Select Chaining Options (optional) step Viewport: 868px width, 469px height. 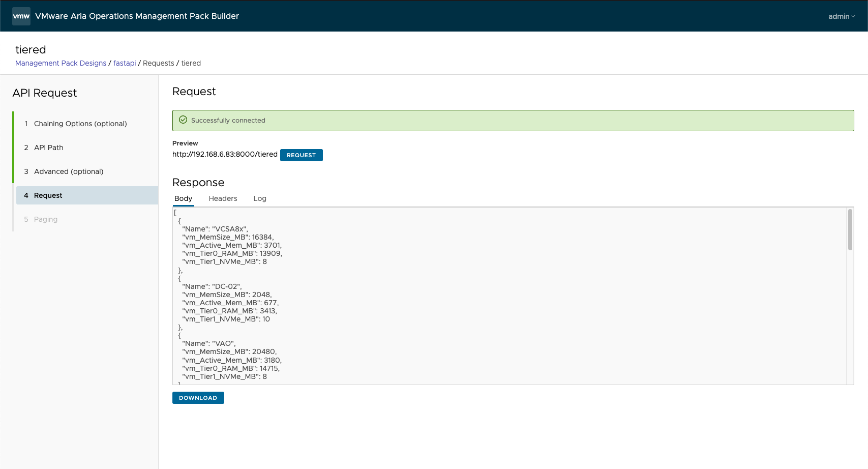coord(80,124)
